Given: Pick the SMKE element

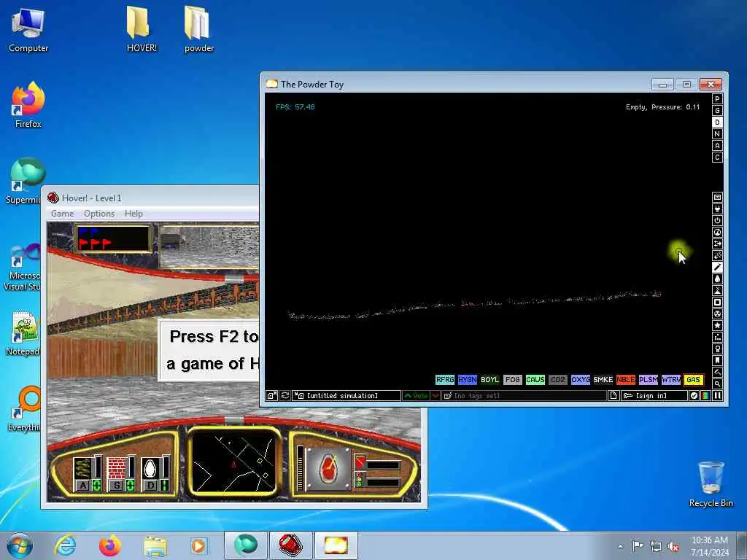Looking at the screenshot, I should [x=603, y=379].
